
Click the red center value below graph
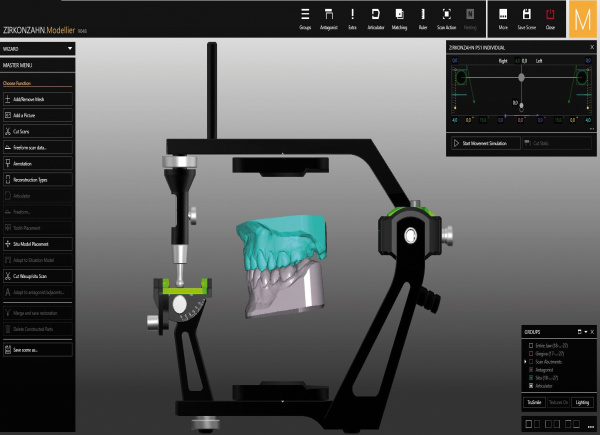click(520, 120)
